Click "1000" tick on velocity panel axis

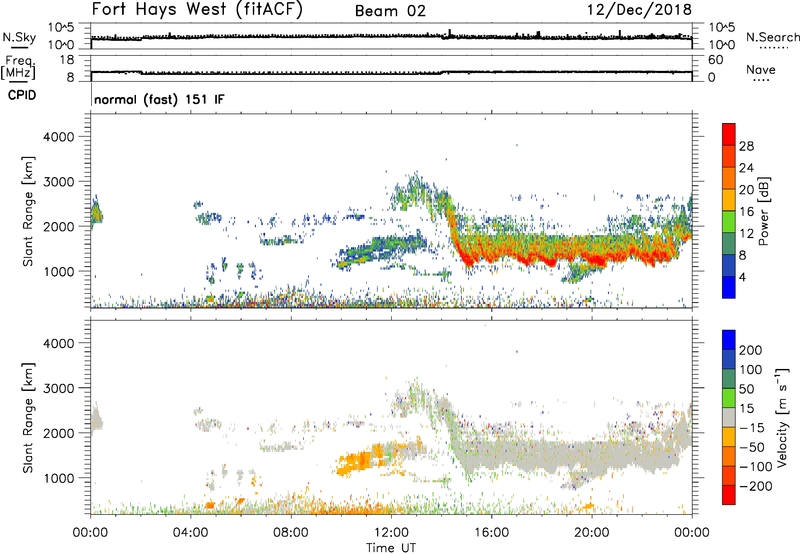(x=59, y=478)
